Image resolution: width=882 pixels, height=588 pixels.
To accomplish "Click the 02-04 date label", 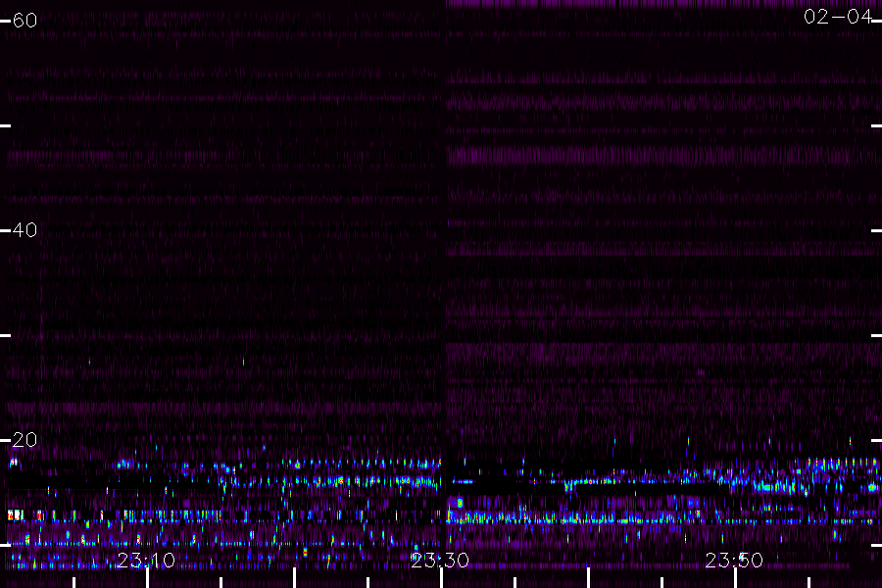I will (x=838, y=17).
